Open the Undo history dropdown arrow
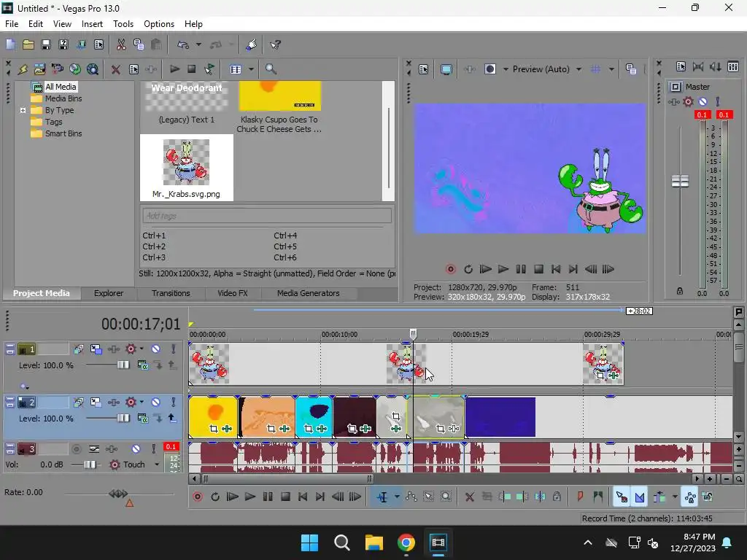Screen dimensions: 747x560 (198, 44)
